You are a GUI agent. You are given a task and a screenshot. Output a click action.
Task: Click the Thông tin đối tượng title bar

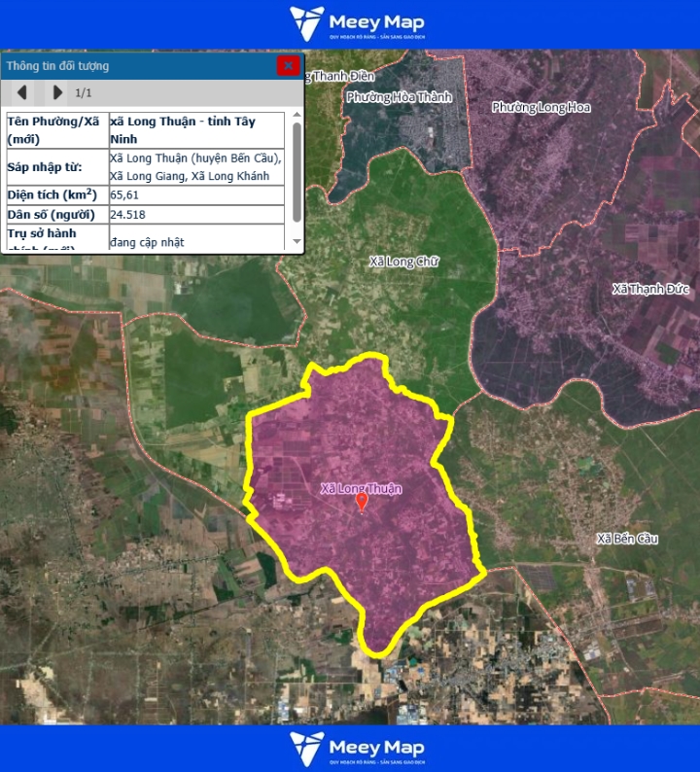tap(136, 66)
